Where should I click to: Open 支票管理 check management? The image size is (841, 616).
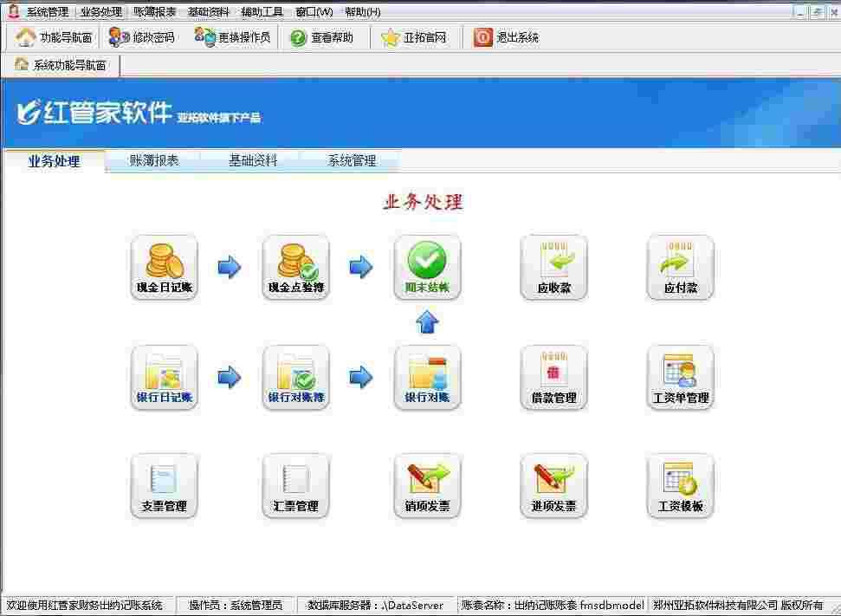[x=164, y=486]
